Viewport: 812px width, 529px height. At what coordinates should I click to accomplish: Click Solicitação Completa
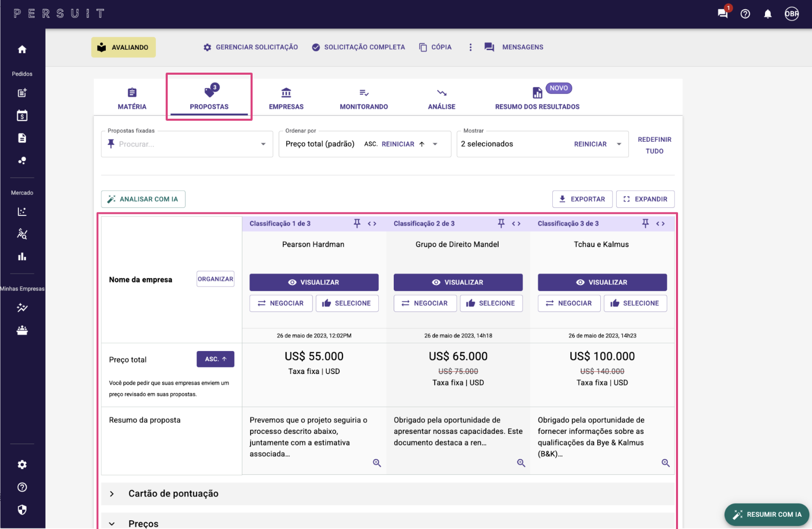click(358, 47)
